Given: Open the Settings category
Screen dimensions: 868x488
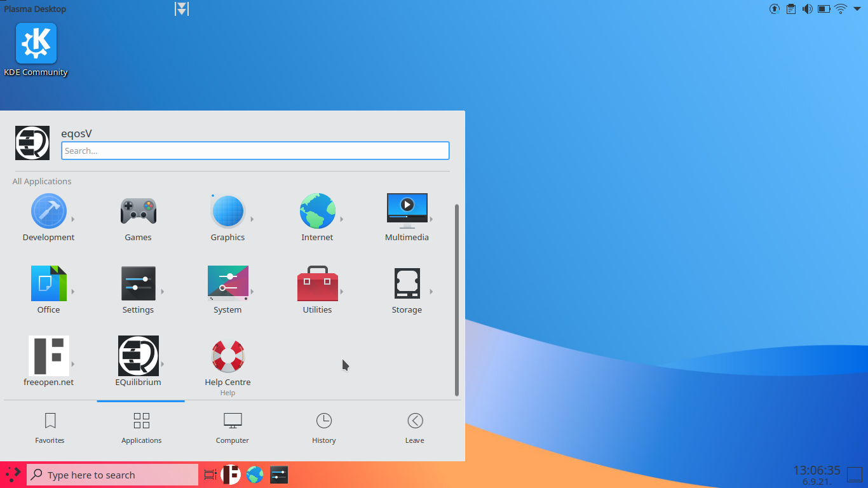Looking at the screenshot, I should tap(139, 291).
